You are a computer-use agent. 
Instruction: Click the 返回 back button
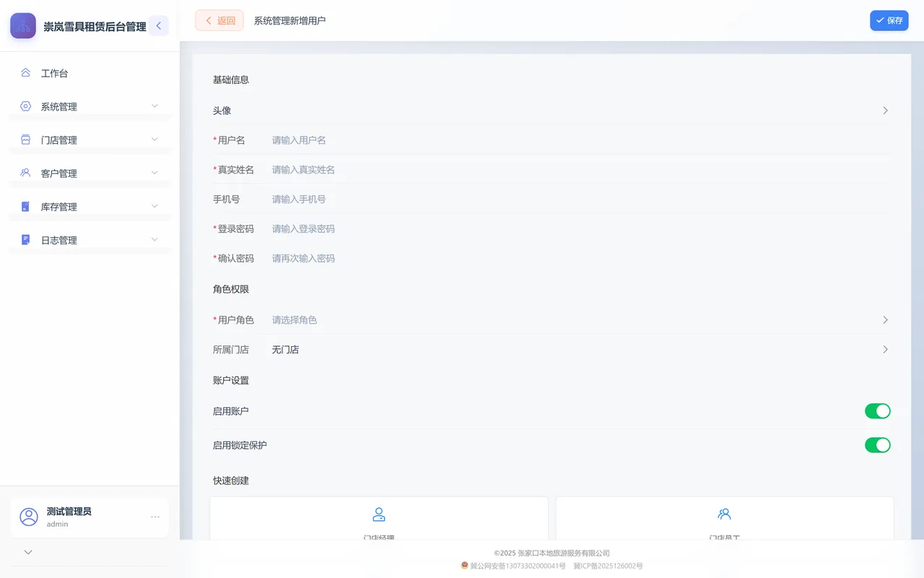pos(219,20)
